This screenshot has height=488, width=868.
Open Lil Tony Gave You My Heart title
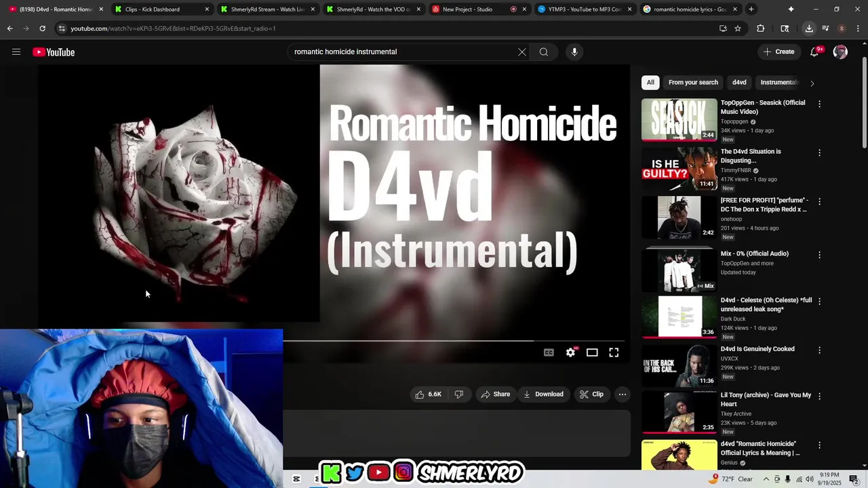coord(766,399)
